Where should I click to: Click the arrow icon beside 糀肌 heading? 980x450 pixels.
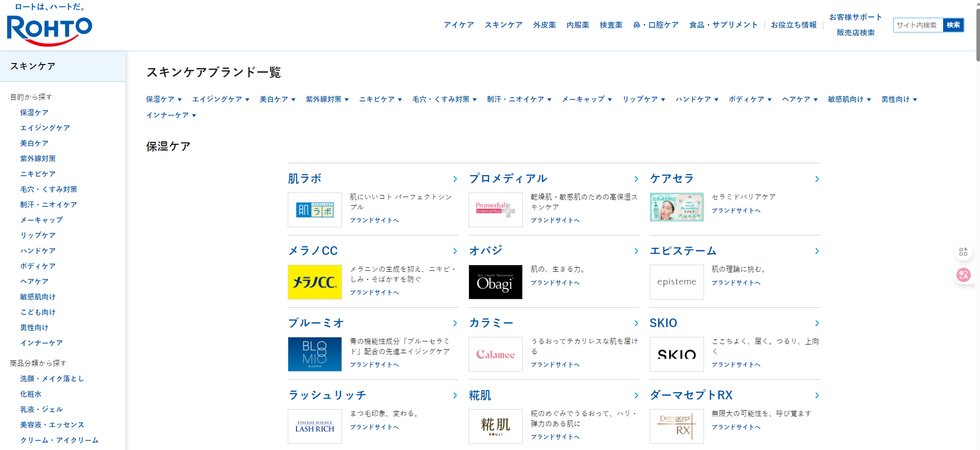[636, 396]
